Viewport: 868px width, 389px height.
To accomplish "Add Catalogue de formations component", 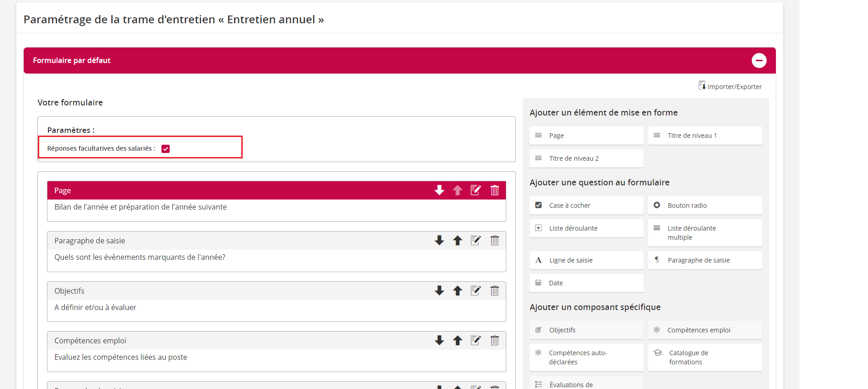I will [x=705, y=357].
